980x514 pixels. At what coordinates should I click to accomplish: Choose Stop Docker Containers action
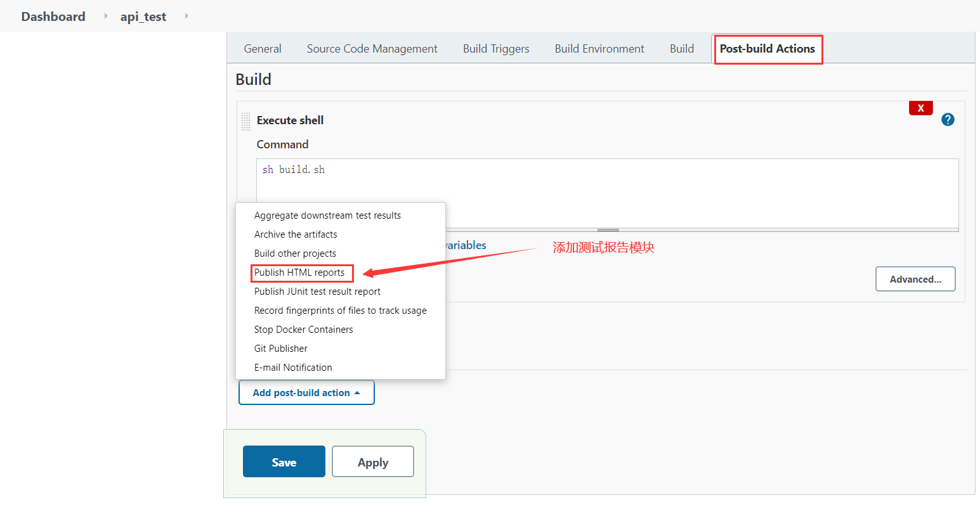coord(303,330)
